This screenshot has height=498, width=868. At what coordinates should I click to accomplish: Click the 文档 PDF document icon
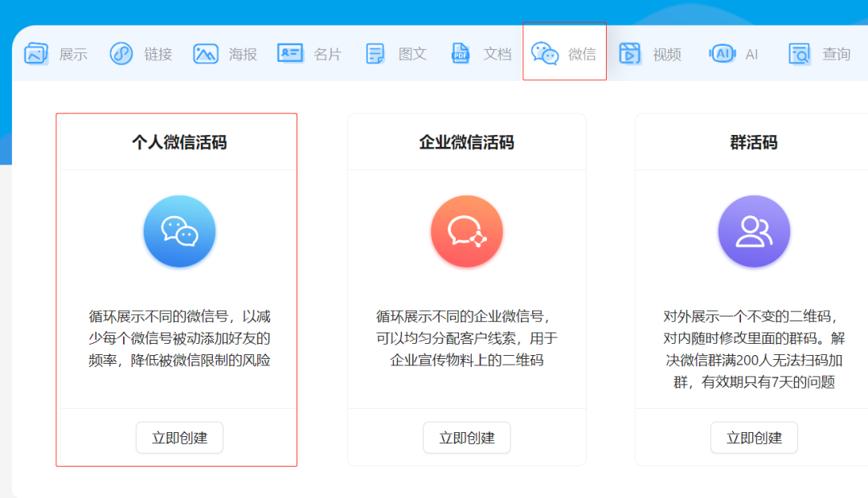[460, 54]
